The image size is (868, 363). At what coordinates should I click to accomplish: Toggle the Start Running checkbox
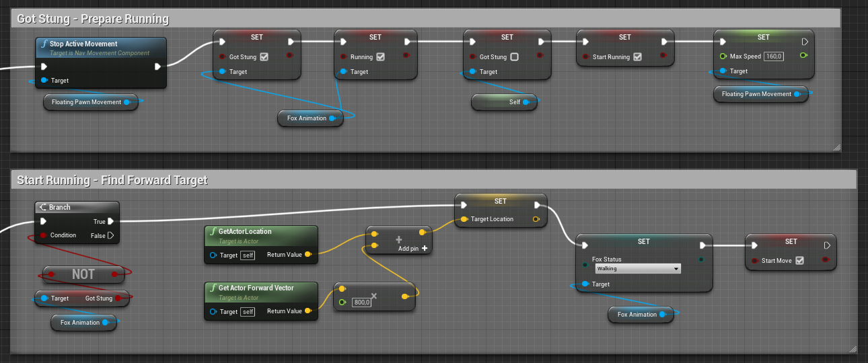click(637, 57)
